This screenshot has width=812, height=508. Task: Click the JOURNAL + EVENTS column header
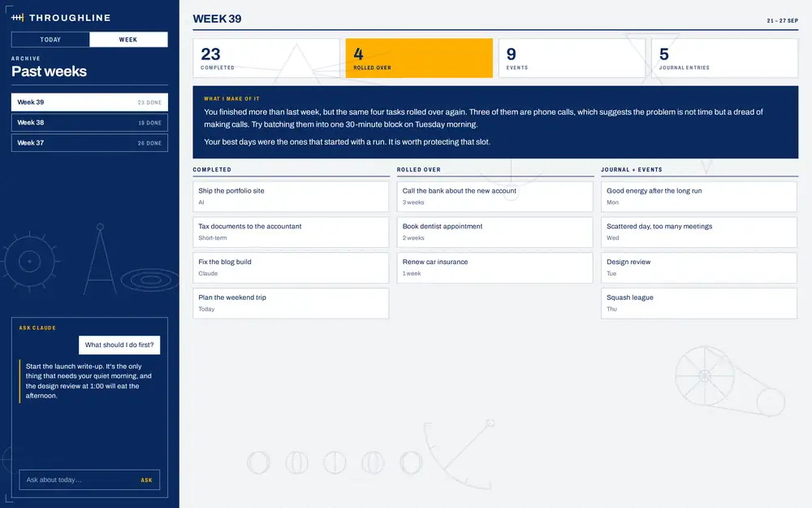[631, 170]
